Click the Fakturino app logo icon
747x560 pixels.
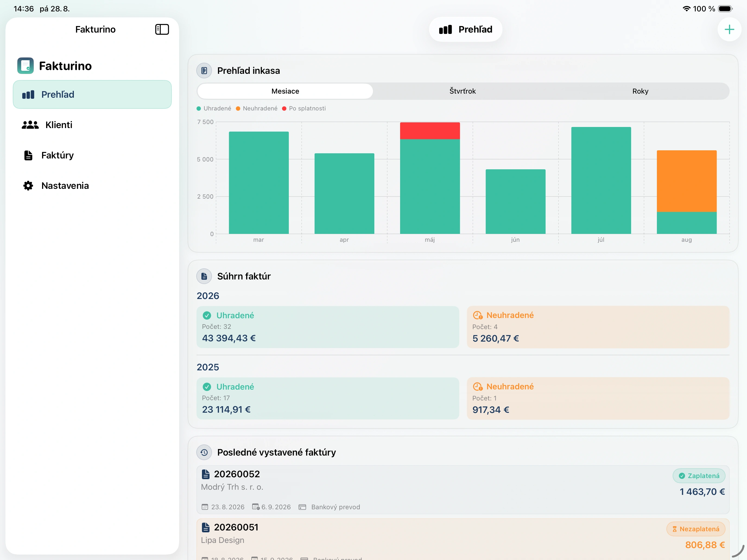coord(25,66)
